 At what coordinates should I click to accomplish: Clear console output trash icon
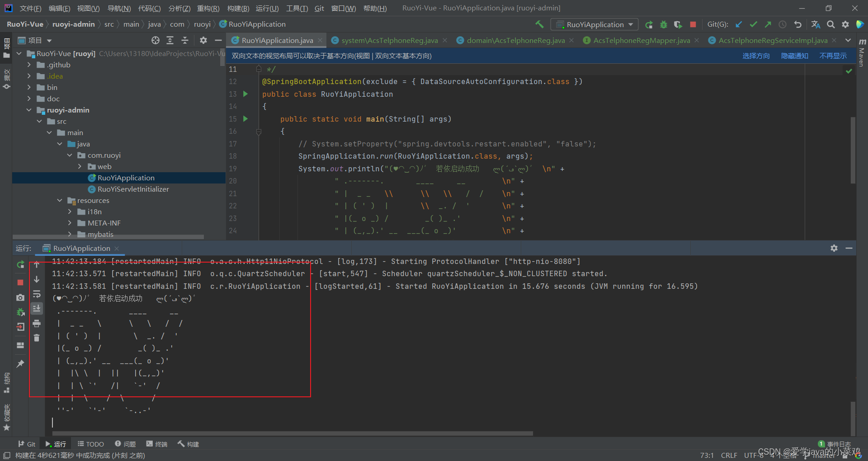37,338
